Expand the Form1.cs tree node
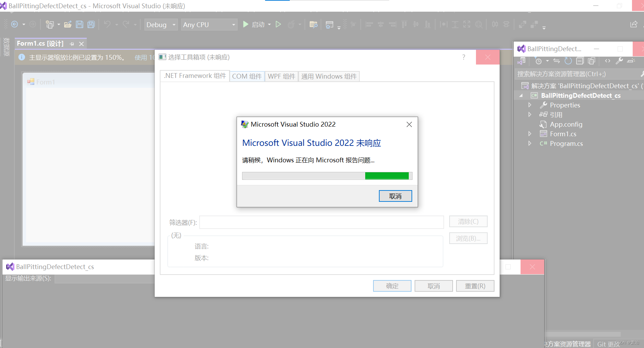 point(530,134)
